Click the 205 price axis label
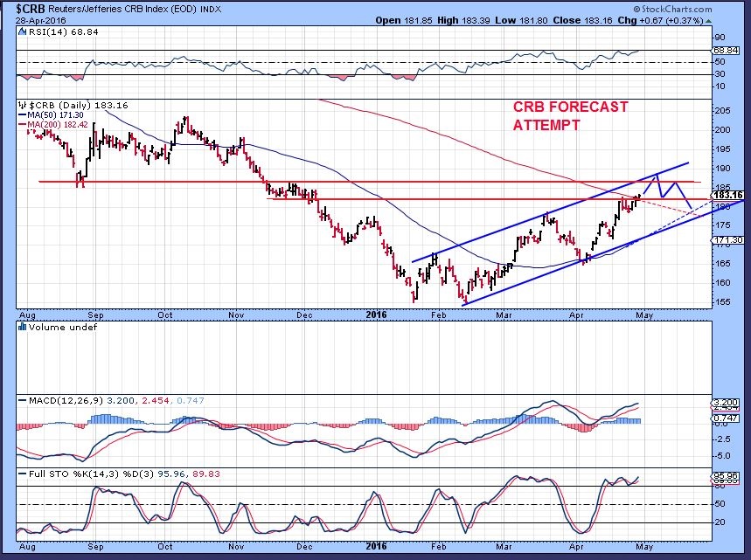The height and width of the screenshot is (560, 751). pos(723,111)
